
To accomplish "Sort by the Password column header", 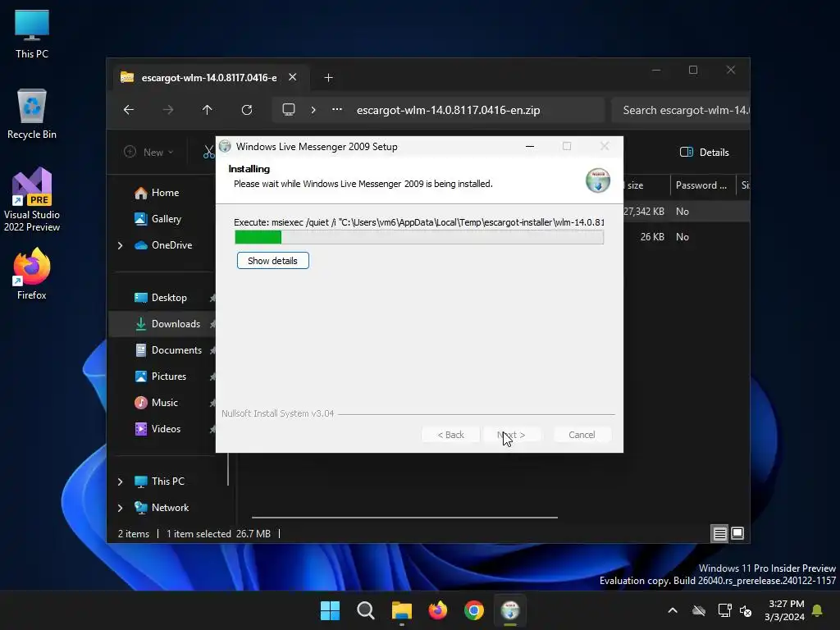I will 702,185.
